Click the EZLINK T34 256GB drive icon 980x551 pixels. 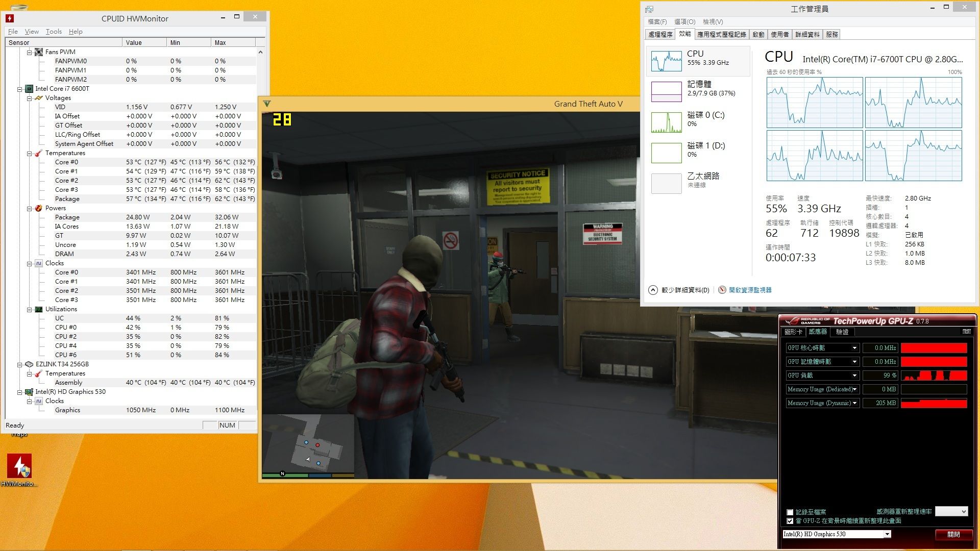coord(29,364)
